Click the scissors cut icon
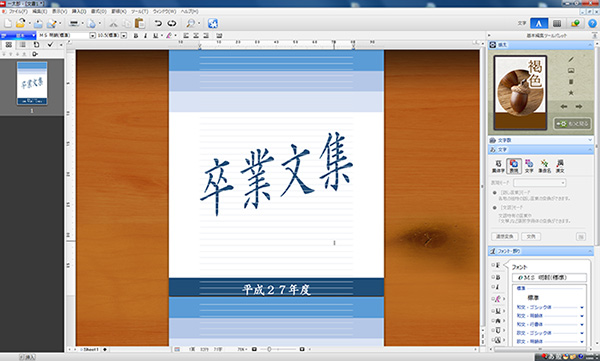The height and width of the screenshot is (361, 600). tap(113, 23)
